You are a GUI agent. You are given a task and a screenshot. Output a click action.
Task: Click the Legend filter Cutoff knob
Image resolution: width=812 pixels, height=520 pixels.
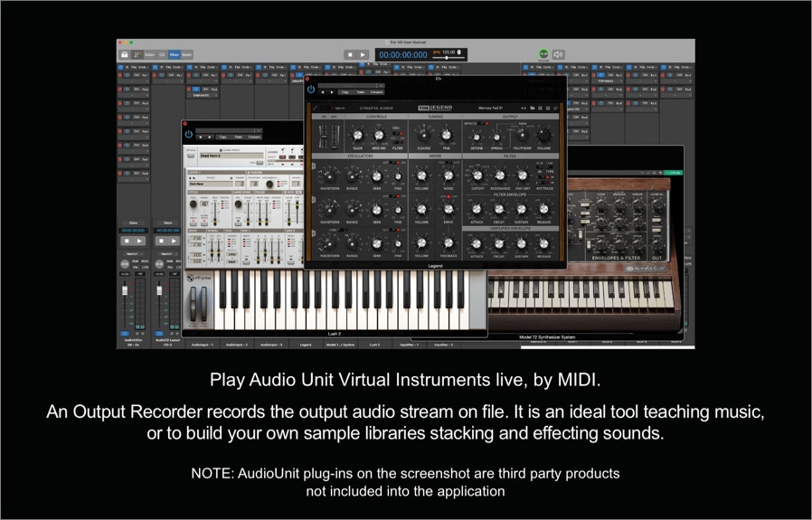tap(477, 175)
